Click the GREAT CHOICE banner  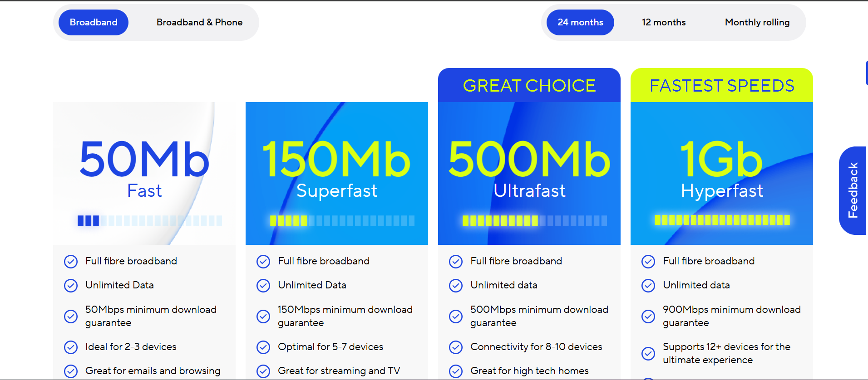point(529,85)
